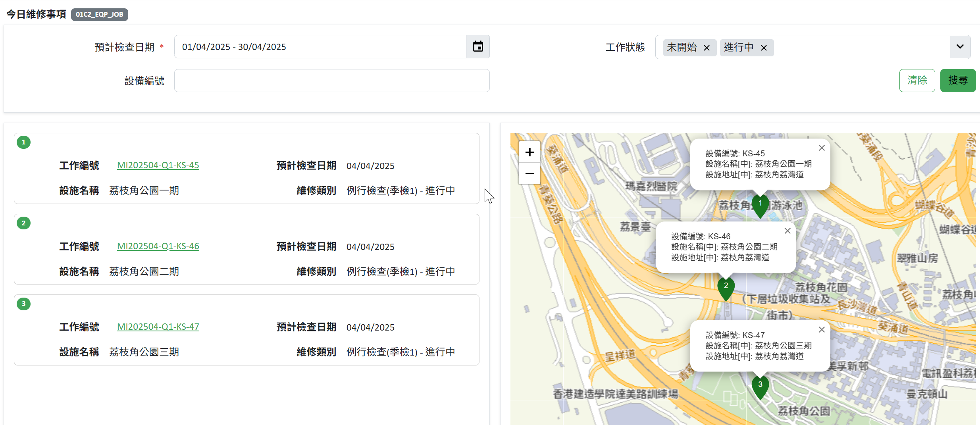The width and height of the screenshot is (980, 425).
Task: Select map marker number 3
Action: point(760,387)
